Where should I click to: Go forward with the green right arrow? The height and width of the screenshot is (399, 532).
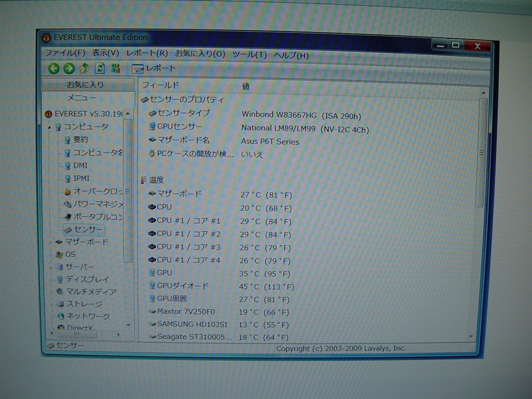69,69
